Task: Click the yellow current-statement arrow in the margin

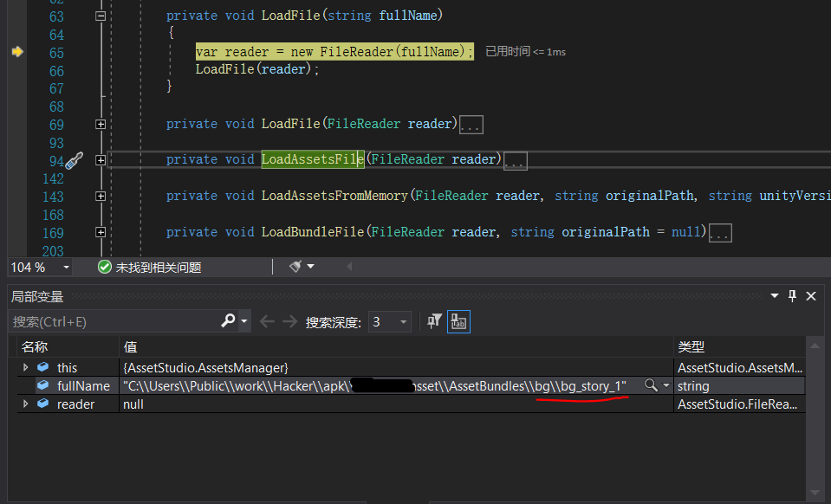Action: (x=16, y=52)
